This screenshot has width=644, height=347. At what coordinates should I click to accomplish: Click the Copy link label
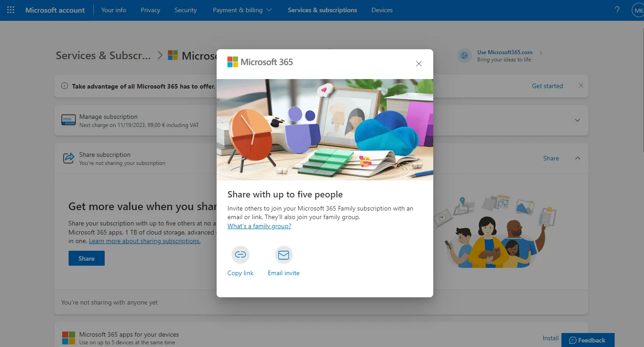click(241, 273)
